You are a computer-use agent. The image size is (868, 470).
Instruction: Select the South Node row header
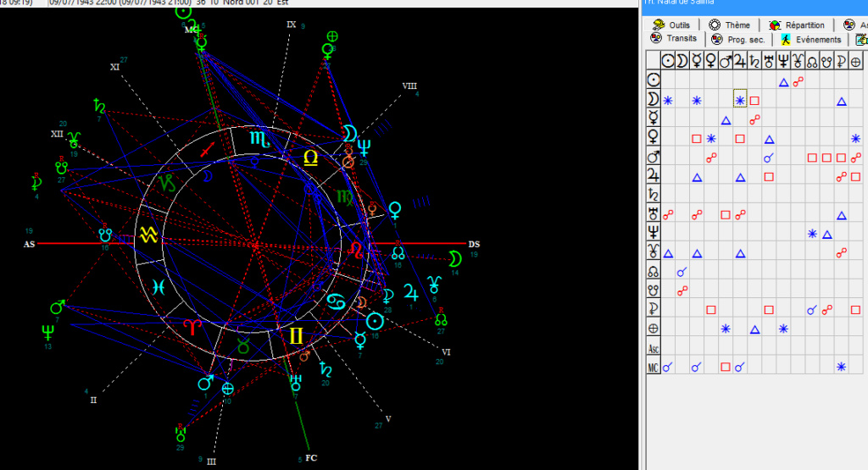pyautogui.click(x=654, y=290)
